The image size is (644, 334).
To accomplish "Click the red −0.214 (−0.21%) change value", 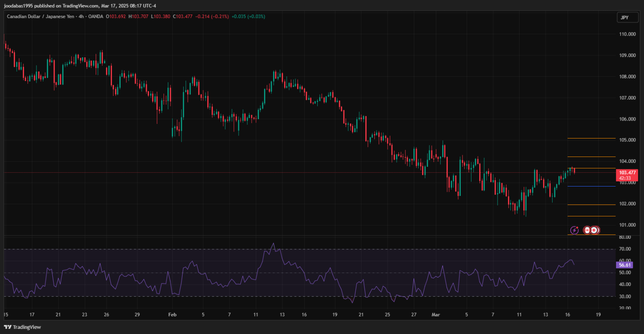I will [x=211, y=16].
